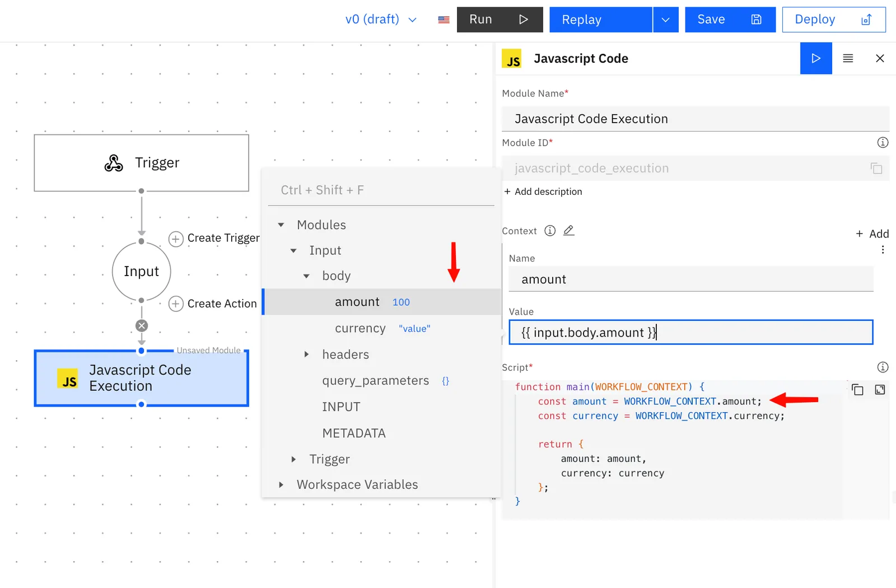Save the workflow

730,20
